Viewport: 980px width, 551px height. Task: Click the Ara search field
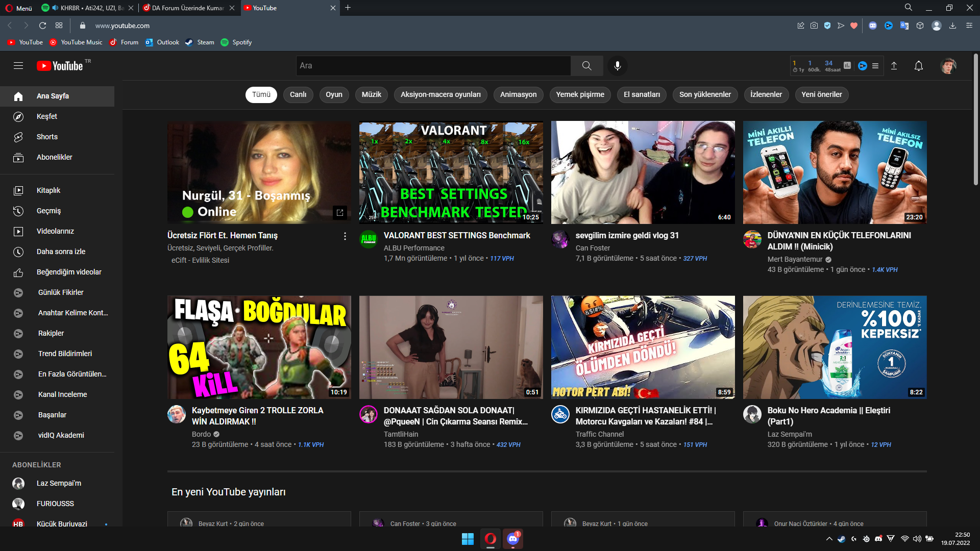coord(433,66)
